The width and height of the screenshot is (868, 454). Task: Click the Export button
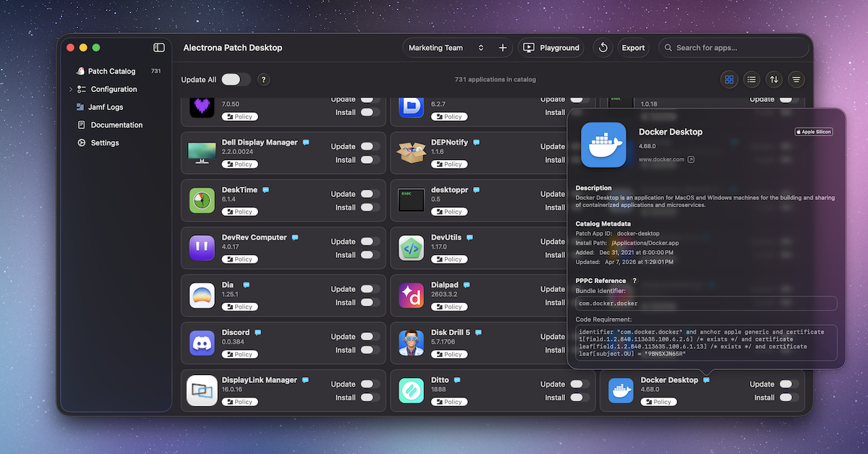[633, 48]
